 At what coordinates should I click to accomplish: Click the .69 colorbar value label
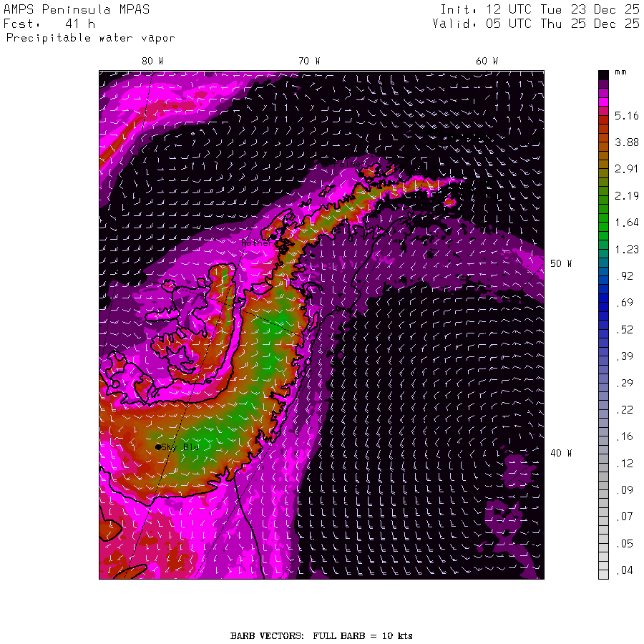(x=625, y=303)
